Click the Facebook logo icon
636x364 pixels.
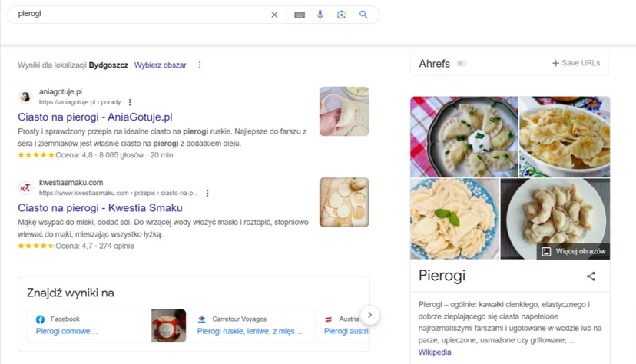[40, 319]
